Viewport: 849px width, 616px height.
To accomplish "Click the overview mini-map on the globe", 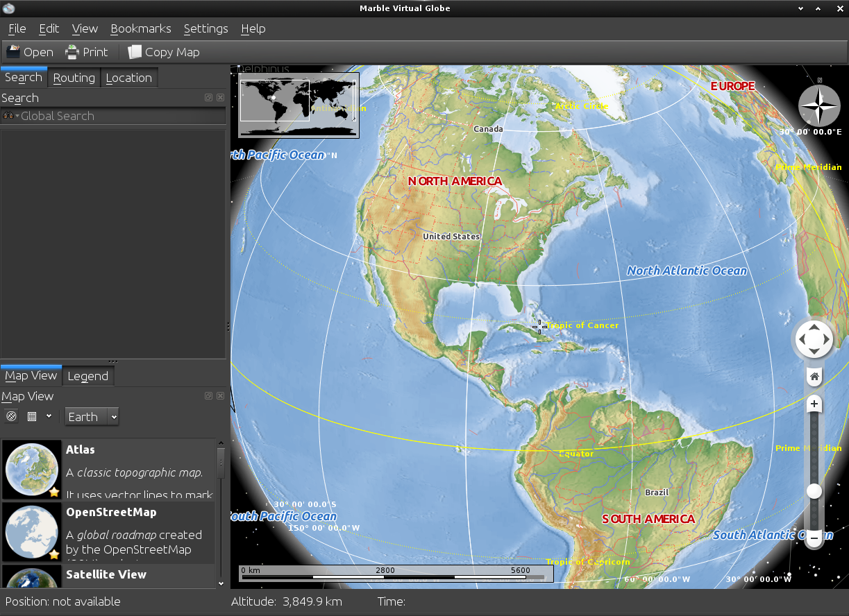I will click(x=299, y=105).
